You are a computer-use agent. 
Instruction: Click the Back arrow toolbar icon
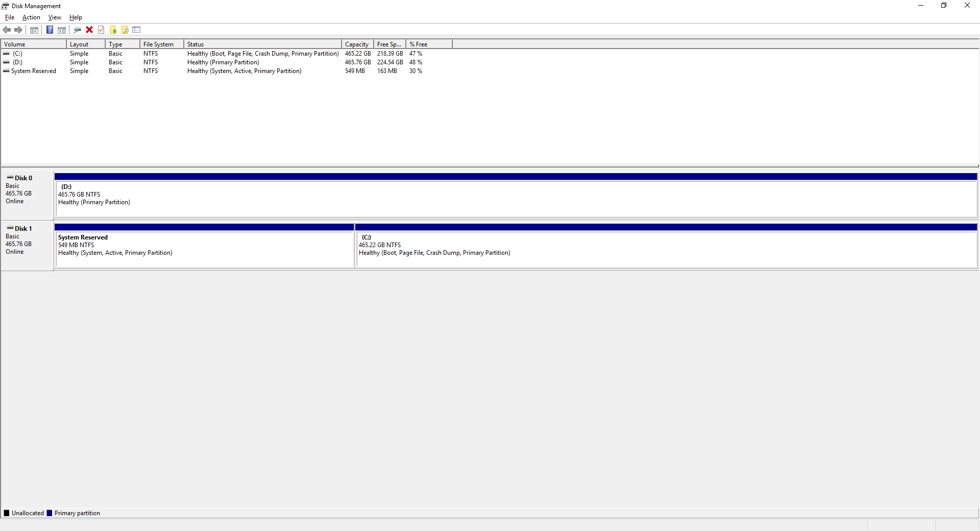tap(7, 30)
